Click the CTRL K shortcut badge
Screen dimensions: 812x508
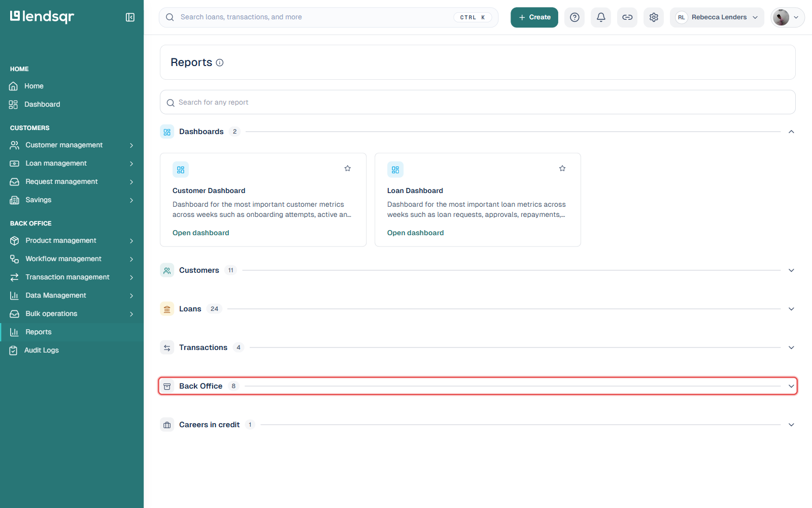pyautogui.click(x=472, y=17)
